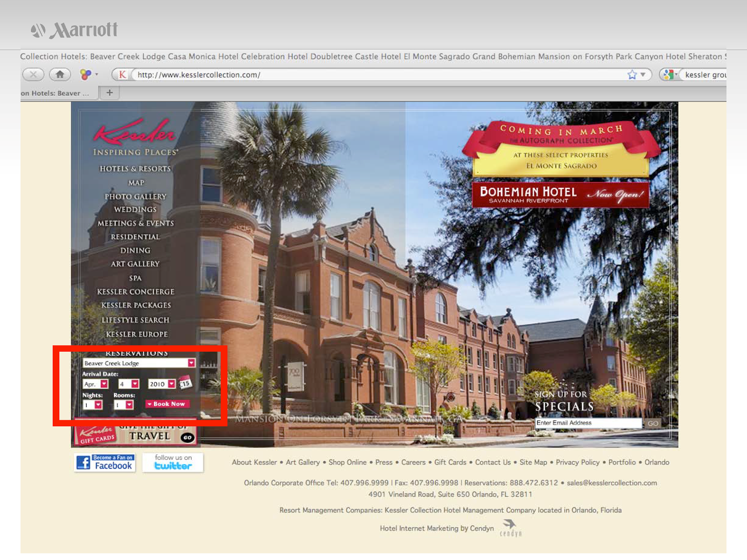Screen dimensions: 747x560
Task: Open the Shop Online footer link
Action: (x=347, y=462)
